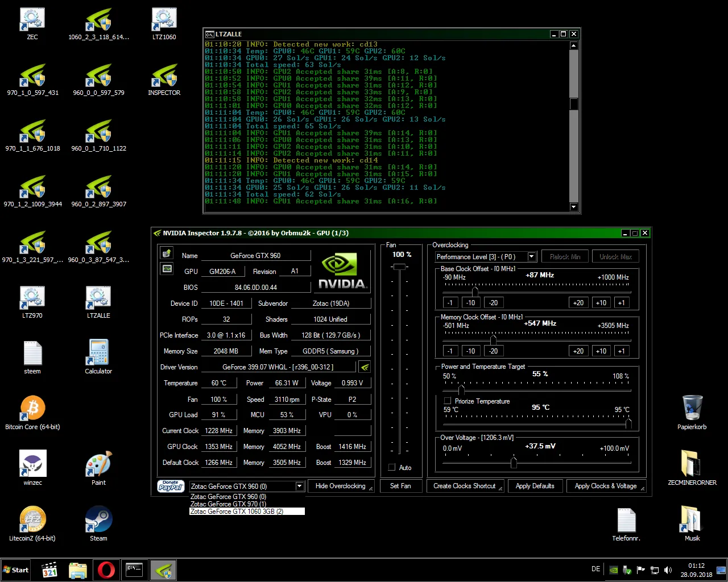Click the upload screenshot icon beside Name
Image resolution: width=728 pixels, height=582 pixels.
pyautogui.click(x=167, y=253)
